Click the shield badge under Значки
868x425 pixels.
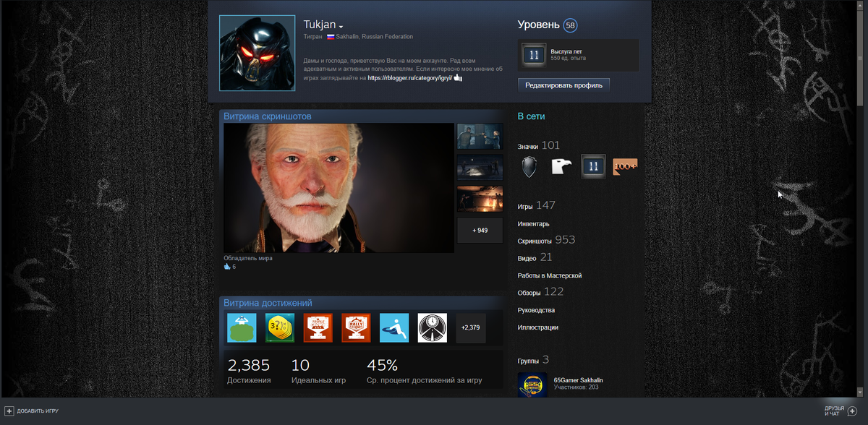[529, 166]
